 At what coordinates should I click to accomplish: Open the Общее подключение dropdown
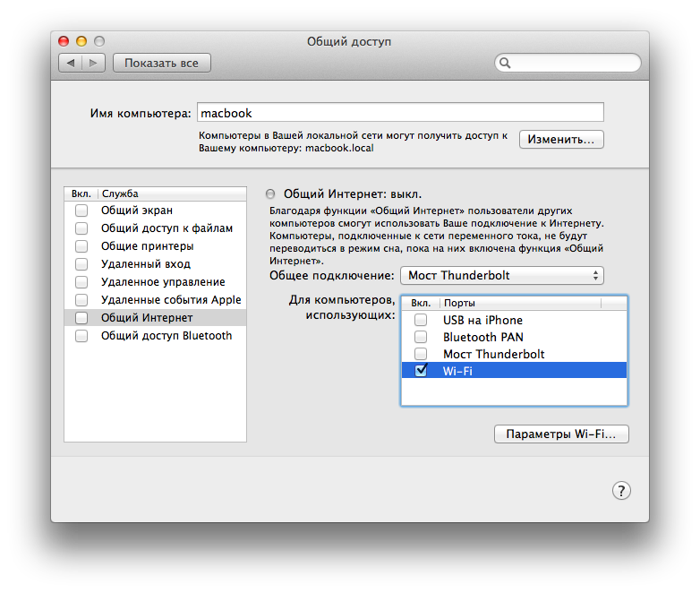502,275
